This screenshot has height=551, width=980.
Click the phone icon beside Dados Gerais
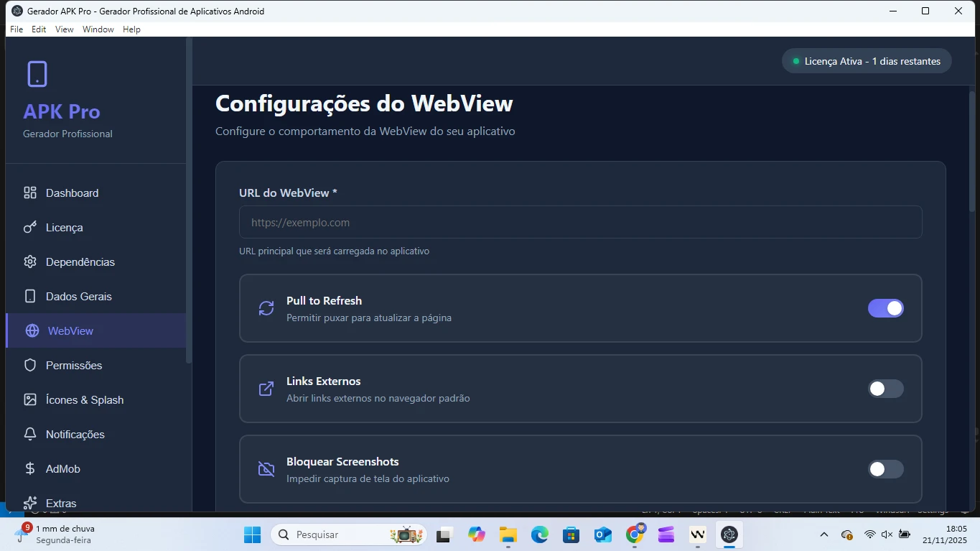coord(30,296)
